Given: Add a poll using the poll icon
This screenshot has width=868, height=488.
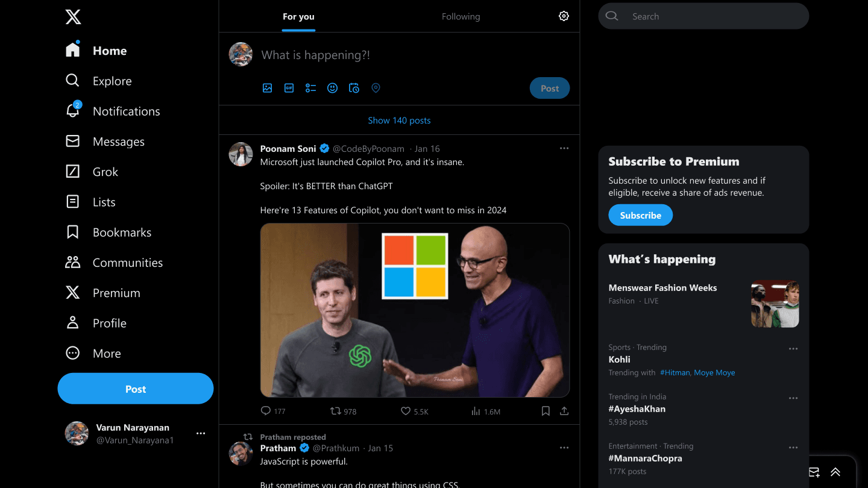Looking at the screenshot, I should (310, 88).
